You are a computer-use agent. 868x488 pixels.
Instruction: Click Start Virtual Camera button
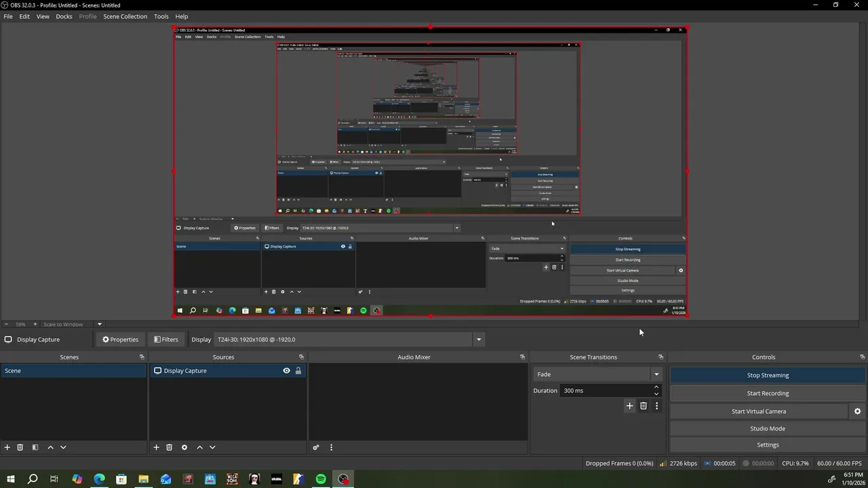[759, 411]
